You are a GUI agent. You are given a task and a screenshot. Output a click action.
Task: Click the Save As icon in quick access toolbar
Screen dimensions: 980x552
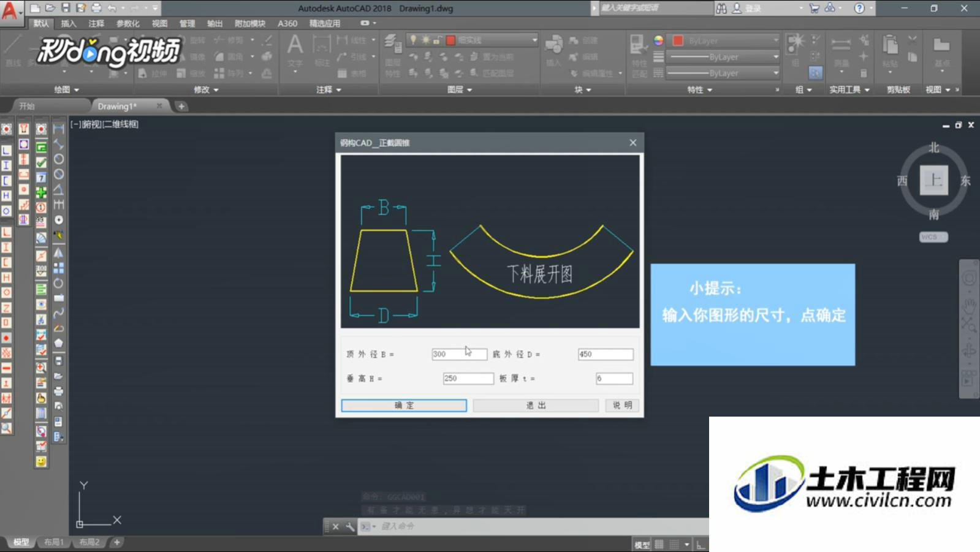tap(81, 8)
